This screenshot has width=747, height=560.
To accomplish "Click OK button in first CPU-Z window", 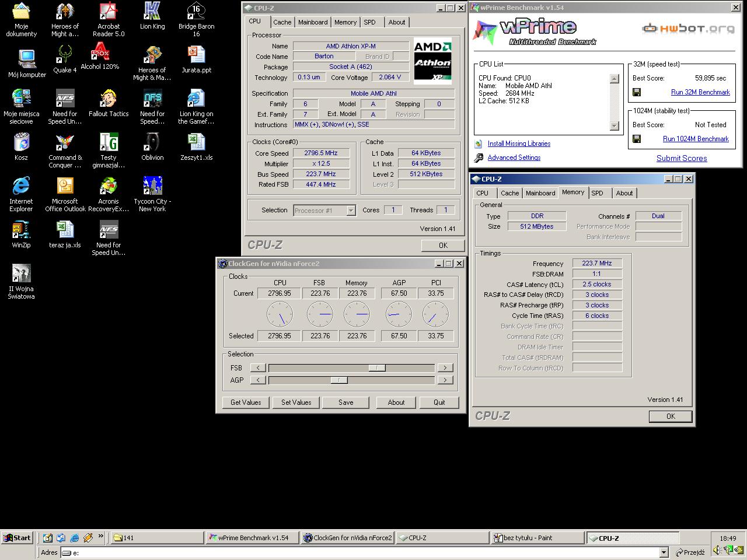I will pos(443,246).
